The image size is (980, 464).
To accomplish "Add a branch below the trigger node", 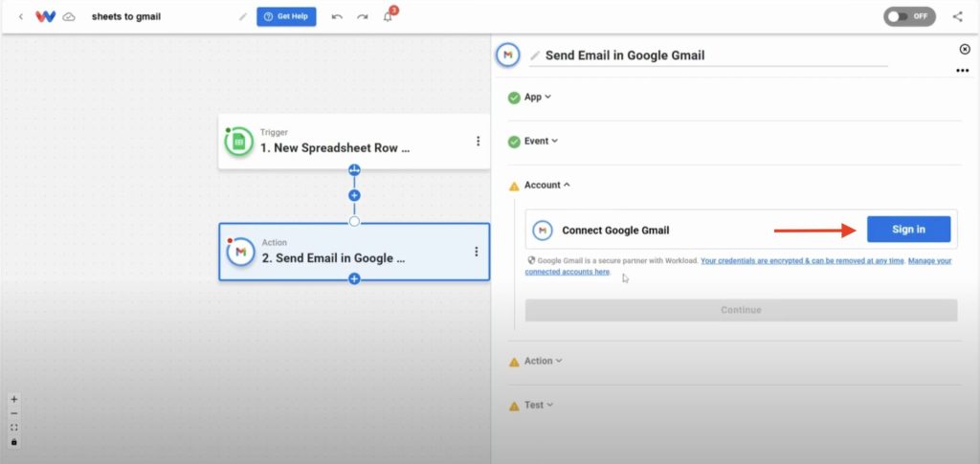I will click(x=354, y=170).
